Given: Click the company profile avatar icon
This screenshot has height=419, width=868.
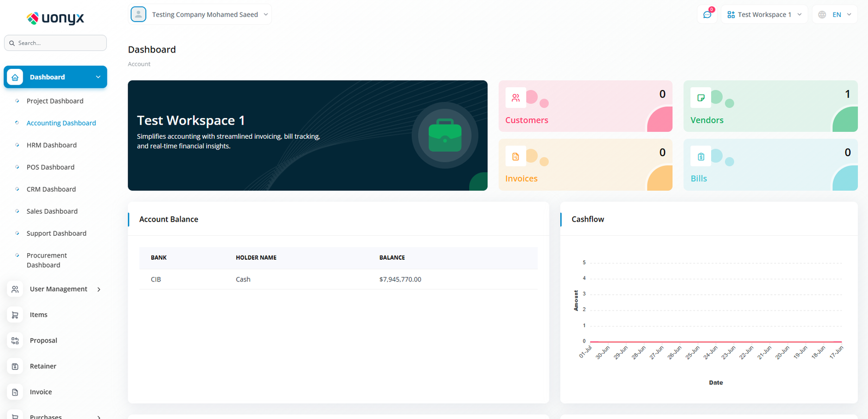Looking at the screenshot, I should (x=138, y=15).
